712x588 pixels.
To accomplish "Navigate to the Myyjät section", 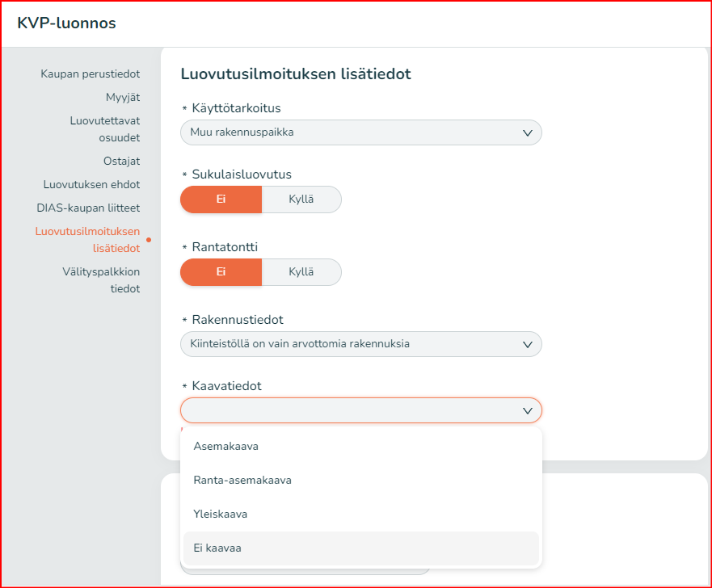I will 121,96.
